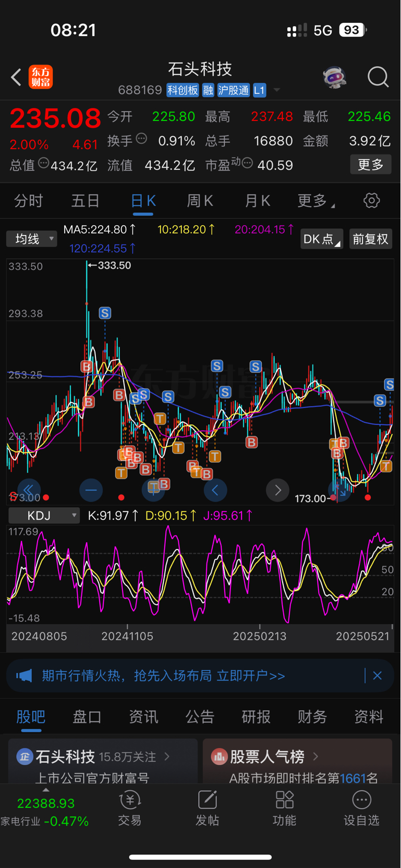The height and width of the screenshot is (868, 401).
Task: Tap chart double-left rewind button
Action: click(29, 490)
